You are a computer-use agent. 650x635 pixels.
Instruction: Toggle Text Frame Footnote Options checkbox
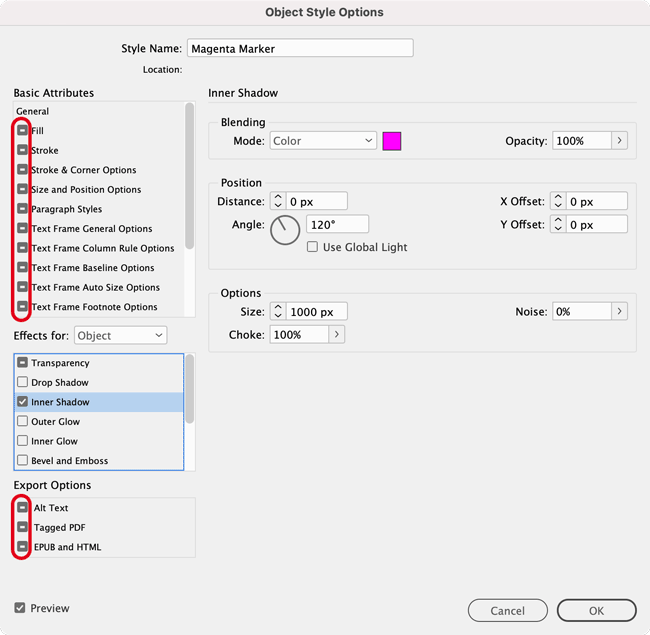(x=22, y=306)
